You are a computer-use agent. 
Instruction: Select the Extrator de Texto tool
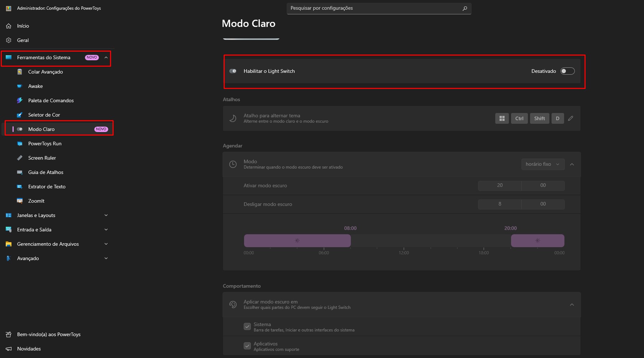click(x=47, y=186)
